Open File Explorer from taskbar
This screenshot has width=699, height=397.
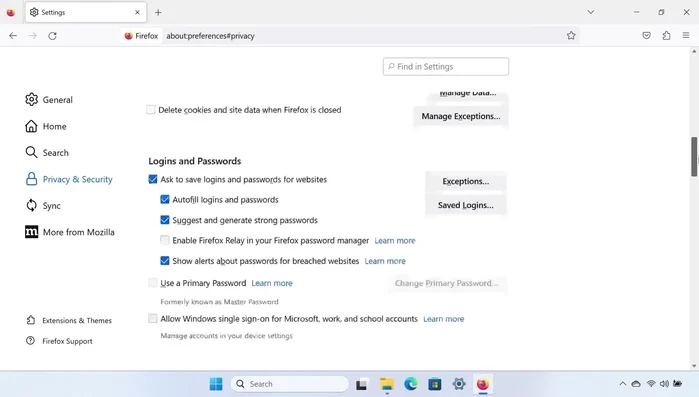387,384
